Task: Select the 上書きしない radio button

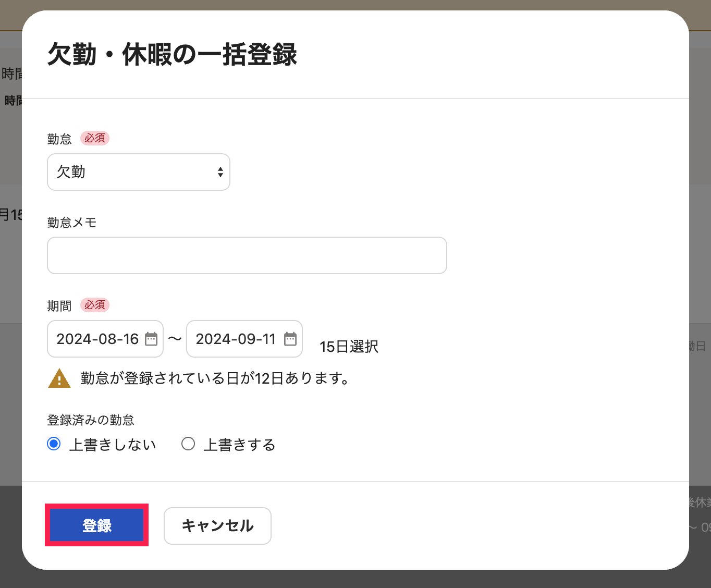Action: click(54, 444)
